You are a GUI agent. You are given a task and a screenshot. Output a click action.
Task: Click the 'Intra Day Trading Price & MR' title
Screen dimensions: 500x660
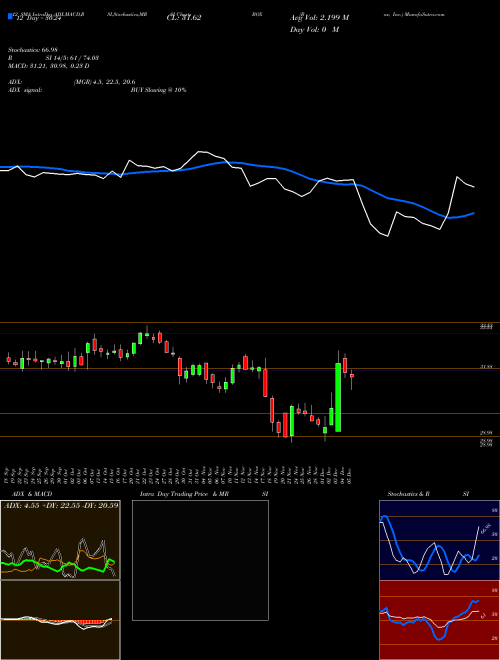[184, 494]
